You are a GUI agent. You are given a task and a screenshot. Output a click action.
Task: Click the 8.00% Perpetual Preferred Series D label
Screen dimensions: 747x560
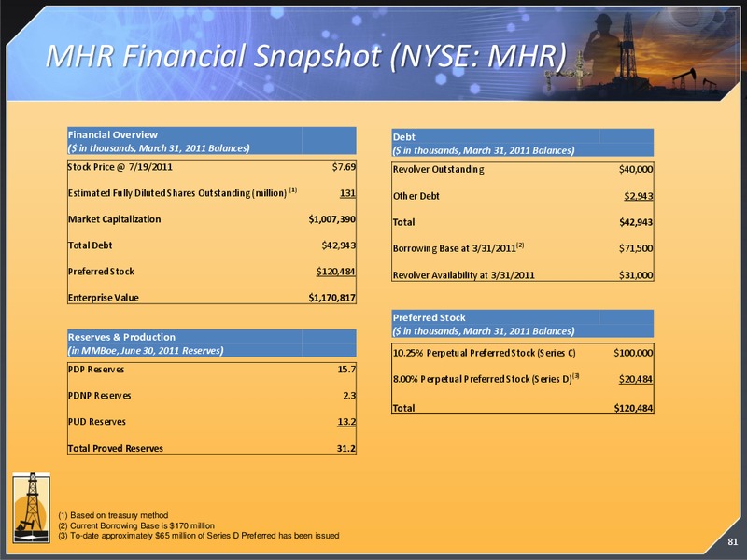pyautogui.click(x=486, y=379)
